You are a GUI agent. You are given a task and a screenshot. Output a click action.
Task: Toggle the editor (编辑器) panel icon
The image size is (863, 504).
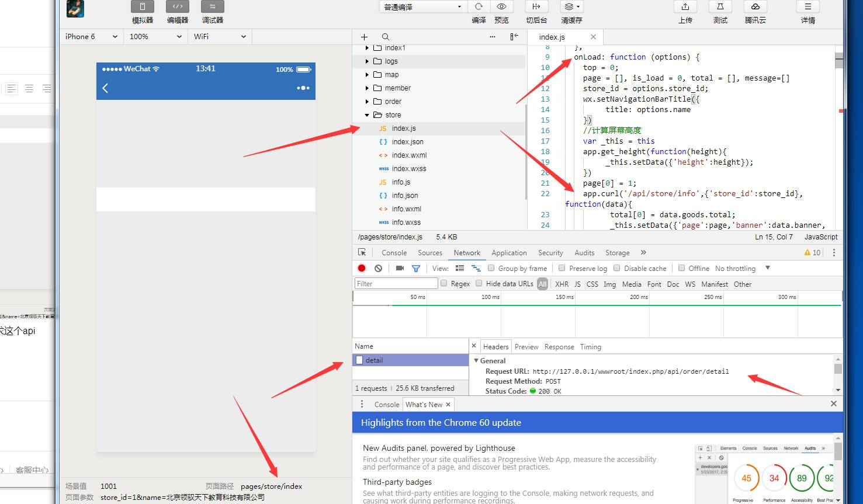pos(177,7)
